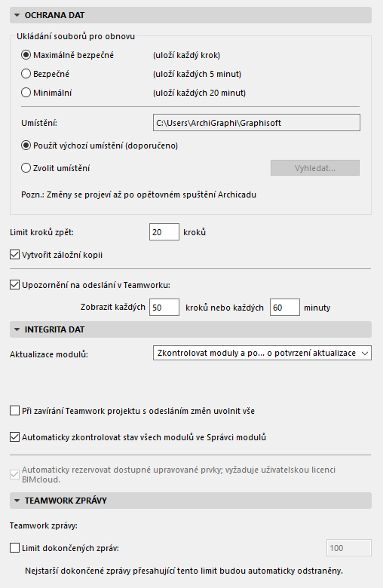The image size is (383, 588).
Task: Choose the Zvolit umístění radio button
Action: click(x=26, y=168)
